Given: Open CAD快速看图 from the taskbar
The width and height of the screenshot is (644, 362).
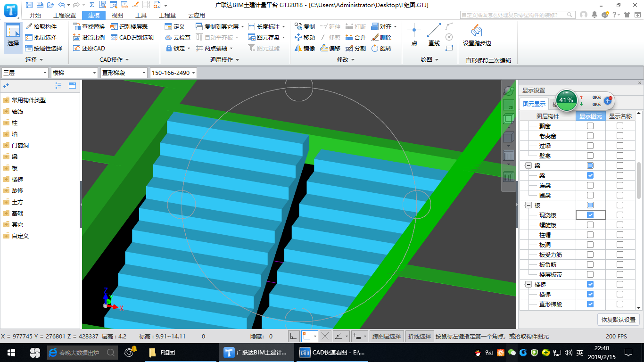Looking at the screenshot, I should [332, 352].
